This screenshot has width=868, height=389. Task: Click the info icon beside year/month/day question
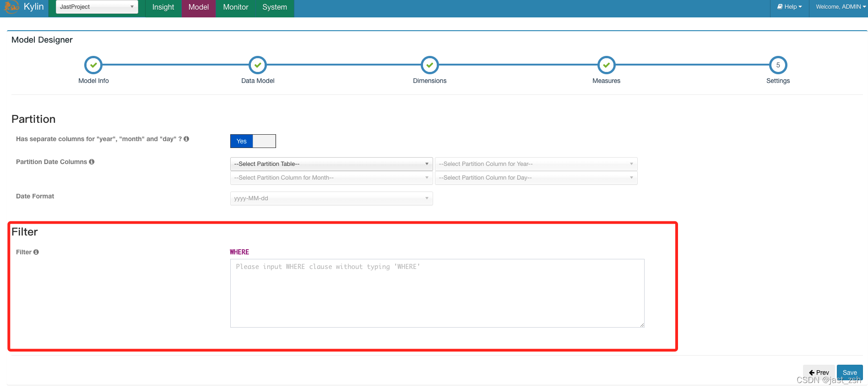click(186, 139)
